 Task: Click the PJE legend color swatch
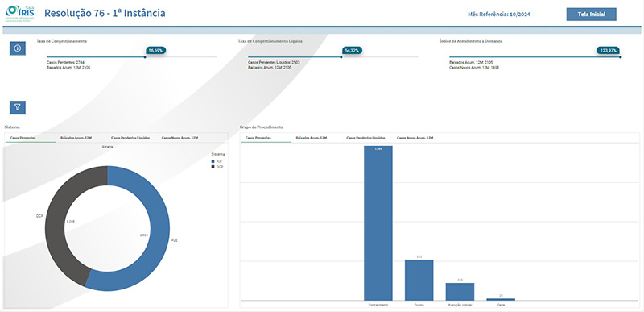tap(213, 161)
